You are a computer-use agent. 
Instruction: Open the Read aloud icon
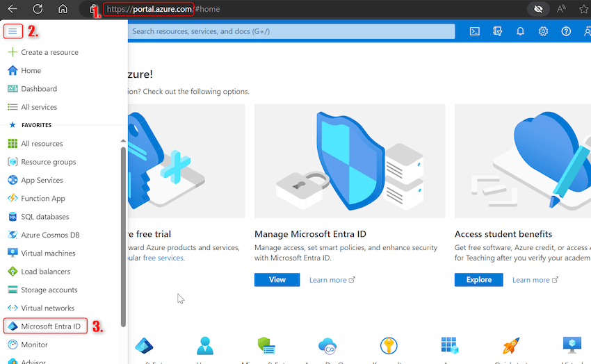pyautogui.click(x=561, y=8)
